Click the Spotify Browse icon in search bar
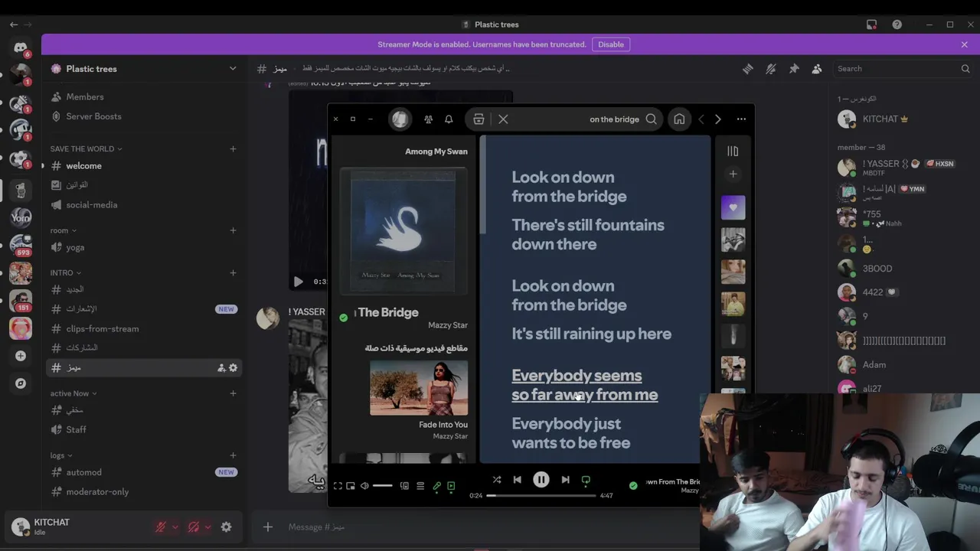The image size is (980, 551). (x=479, y=119)
